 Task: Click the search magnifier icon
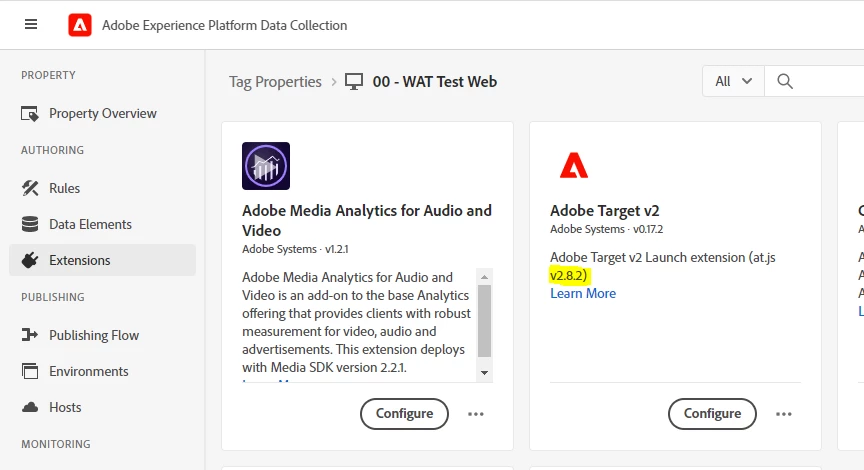click(785, 82)
